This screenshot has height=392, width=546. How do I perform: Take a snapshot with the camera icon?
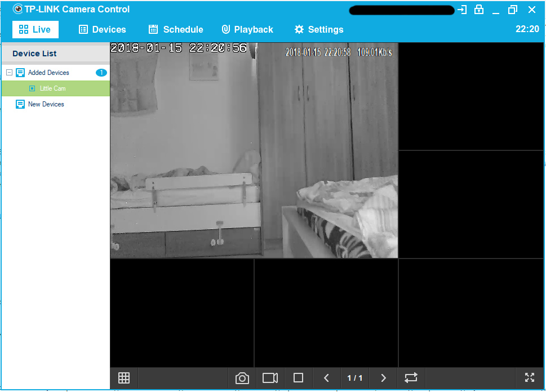point(242,378)
